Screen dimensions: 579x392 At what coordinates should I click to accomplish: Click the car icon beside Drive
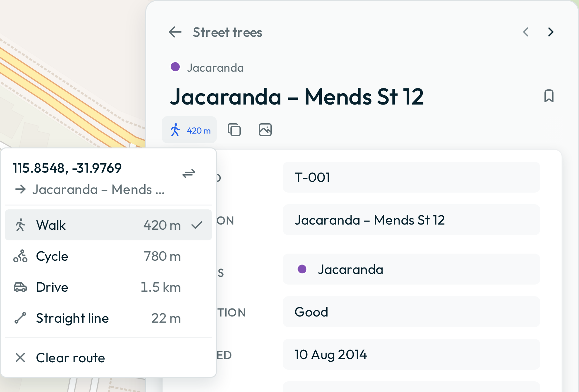click(x=20, y=287)
